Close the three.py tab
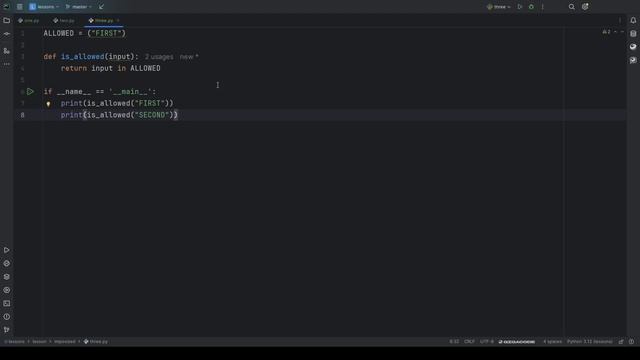 [118, 20]
